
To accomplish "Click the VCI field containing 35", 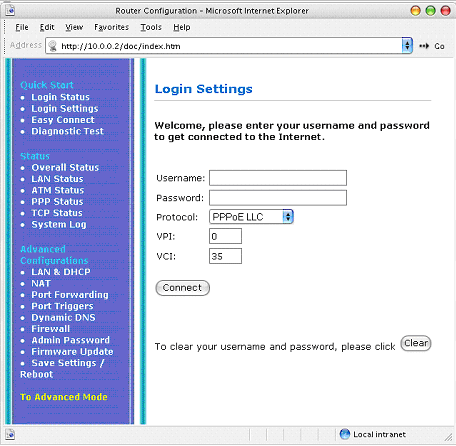I will 225,256.
